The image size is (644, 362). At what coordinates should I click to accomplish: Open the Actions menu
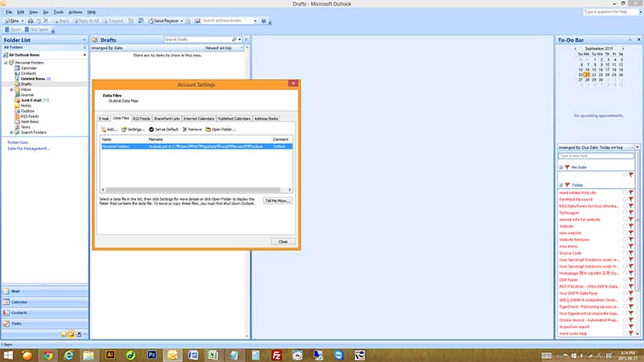75,12
